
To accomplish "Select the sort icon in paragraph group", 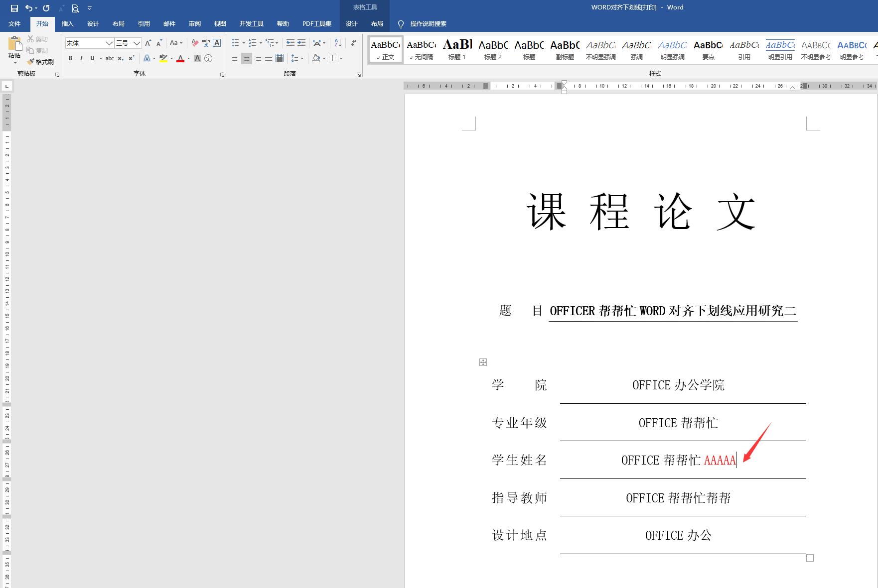I will [x=337, y=43].
